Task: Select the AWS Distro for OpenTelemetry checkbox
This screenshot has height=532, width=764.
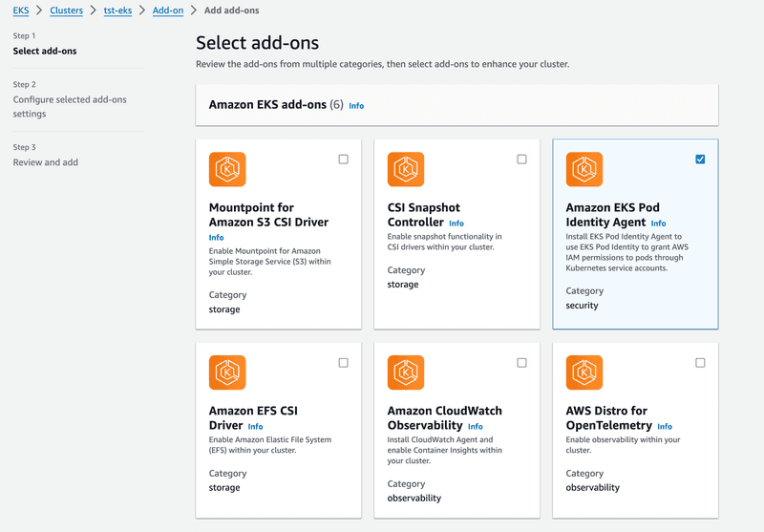Action: coord(700,362)
